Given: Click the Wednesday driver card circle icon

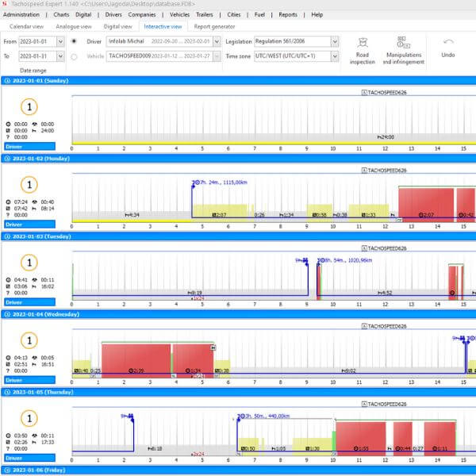Looking at the screenshot, I should (29, 340).
